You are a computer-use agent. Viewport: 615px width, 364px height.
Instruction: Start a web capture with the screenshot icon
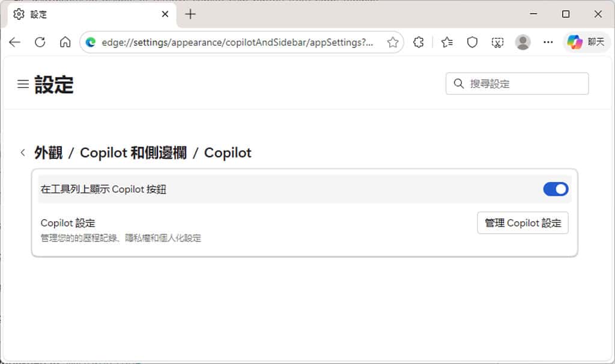coord(497,42)
